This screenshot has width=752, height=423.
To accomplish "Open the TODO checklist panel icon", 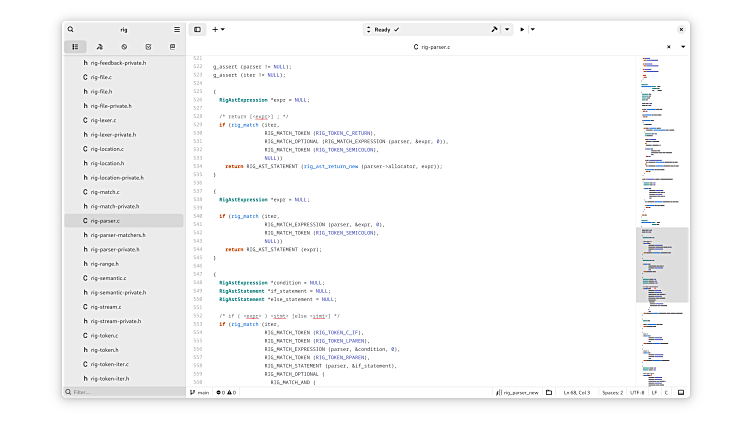I will [x=148, y=47].
